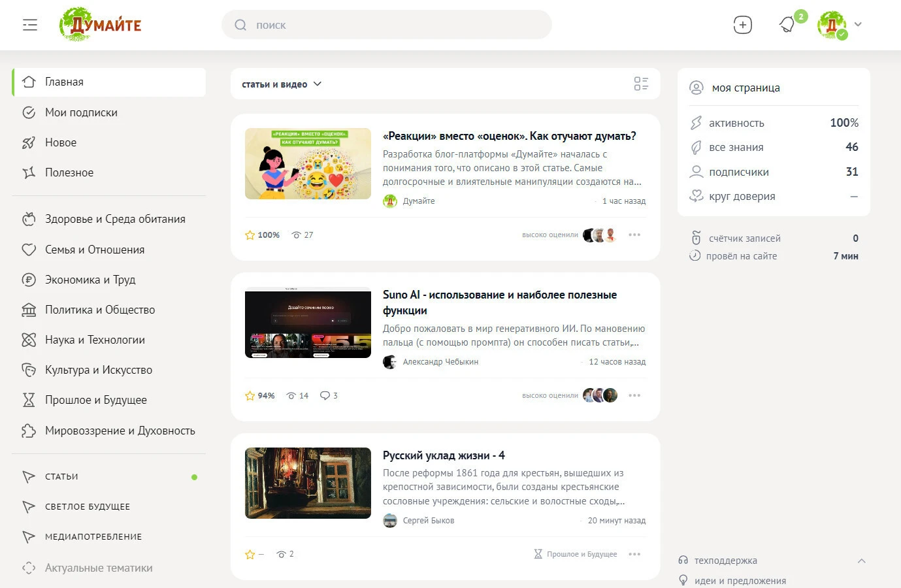Click the Мировоззрение и Духовность puzzle icon

[29, 431]
